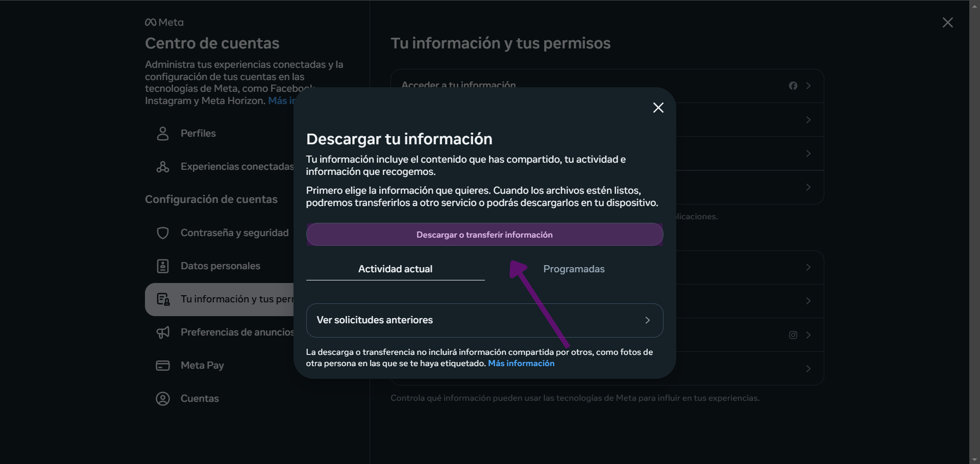This screenshot has height=464, width=980.
Task: Close the Centro de cuentas overlay
Action: point(947,22)
